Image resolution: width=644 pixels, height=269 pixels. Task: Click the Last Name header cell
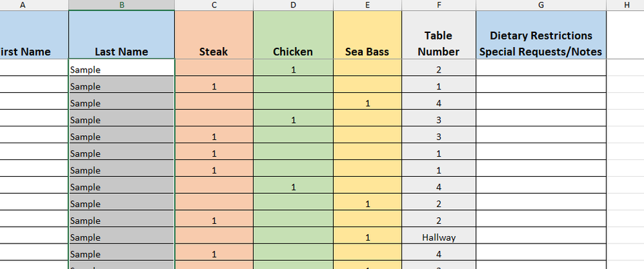(x=122, y=34)
